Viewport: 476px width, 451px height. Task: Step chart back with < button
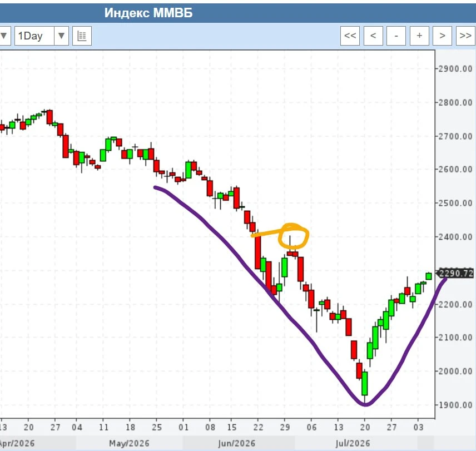(x=373, y=36)
